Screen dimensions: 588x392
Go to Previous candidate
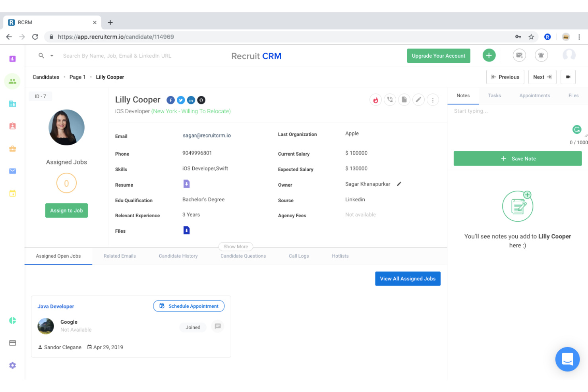pyautogui.click(x=505, y=77)
